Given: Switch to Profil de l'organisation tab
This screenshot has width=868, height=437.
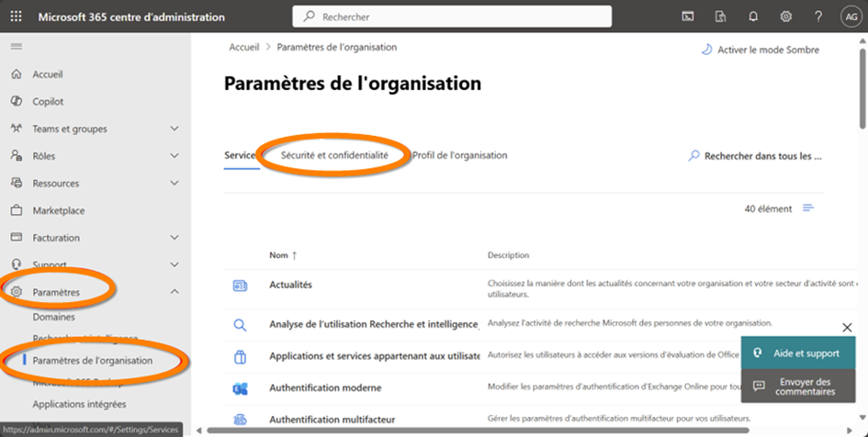Looking at the screenshot, I should pyautogui.click(x=459, y=156).
